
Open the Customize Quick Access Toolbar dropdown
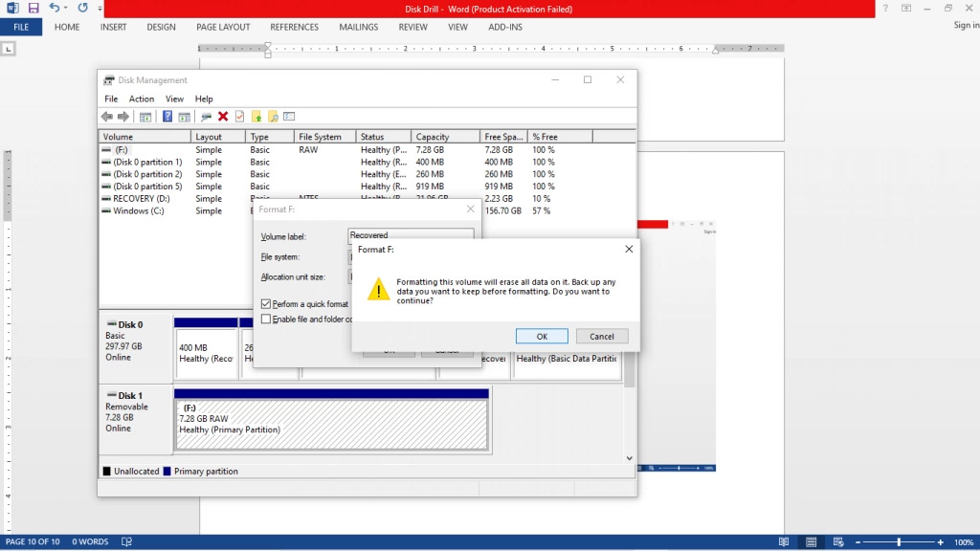[x=100, y=9]
